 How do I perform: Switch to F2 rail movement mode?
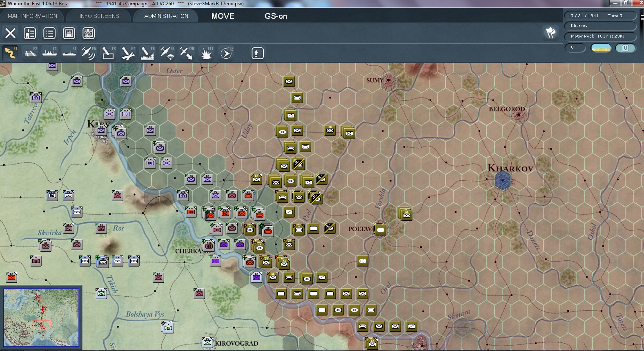tap(30, 53)
